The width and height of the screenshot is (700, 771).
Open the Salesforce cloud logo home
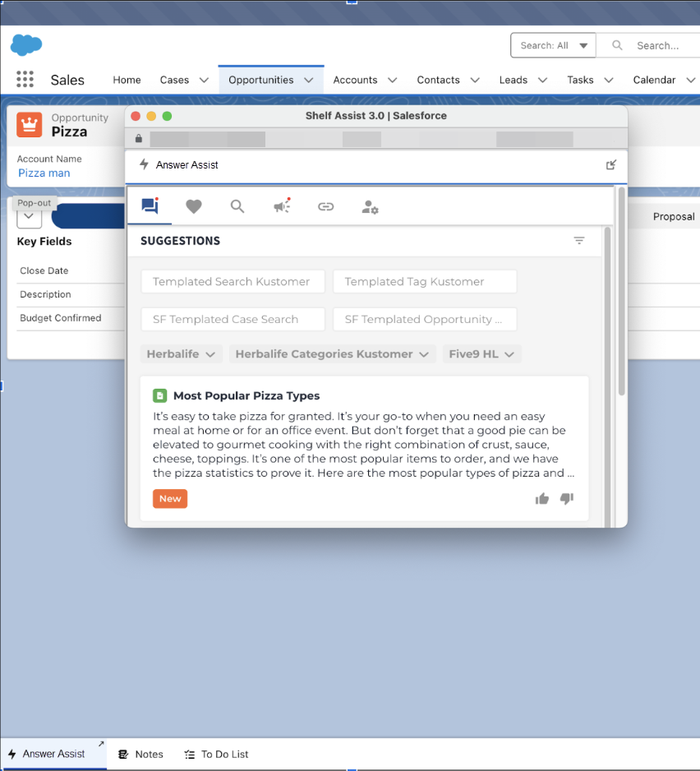click(26, 44)
